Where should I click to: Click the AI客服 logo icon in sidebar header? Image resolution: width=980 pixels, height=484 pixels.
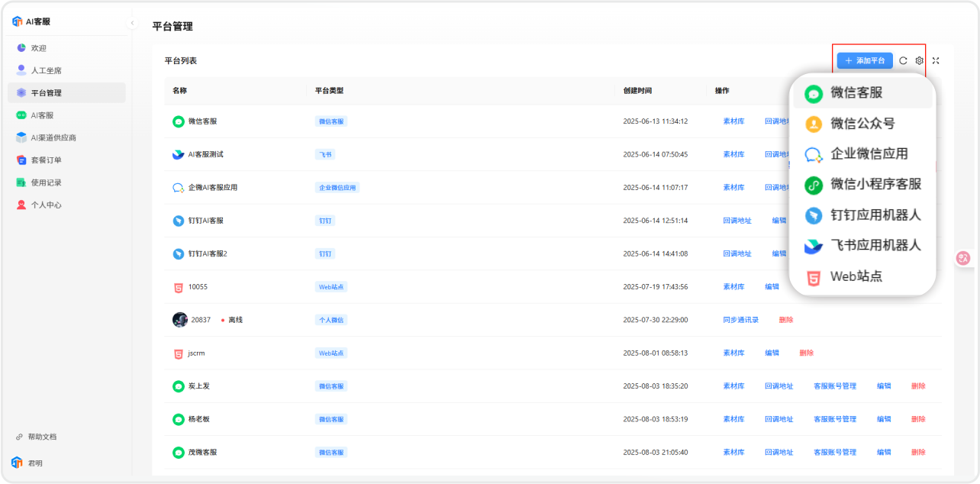(18, 21)
